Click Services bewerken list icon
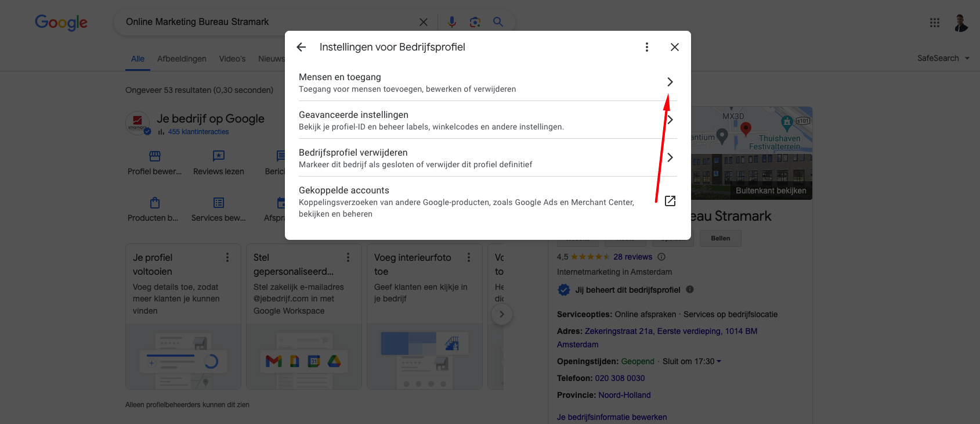Screen dimensions: 980x424 pos(219,203)
